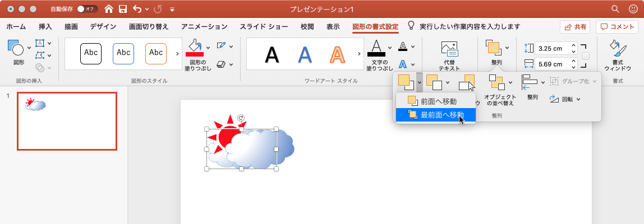This screenshot has height=224, width=644.
Task: Click the 共有 share button
Action: coord(575,27)
